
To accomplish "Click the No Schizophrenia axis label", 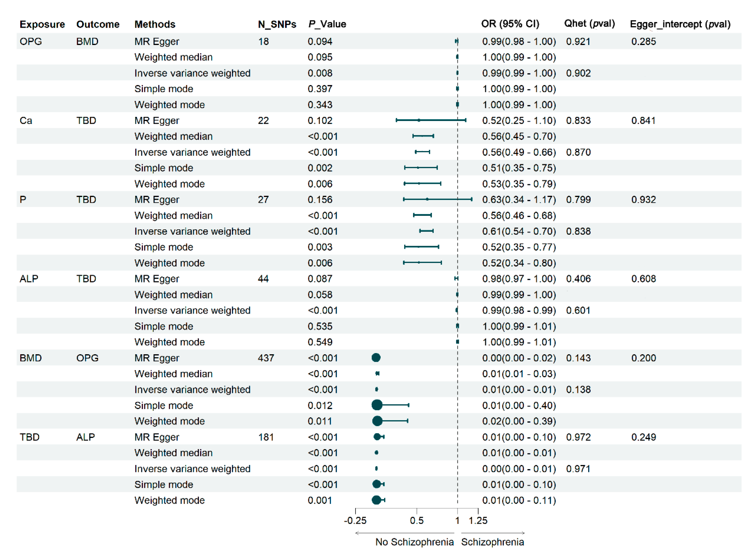I will [414, 542].
